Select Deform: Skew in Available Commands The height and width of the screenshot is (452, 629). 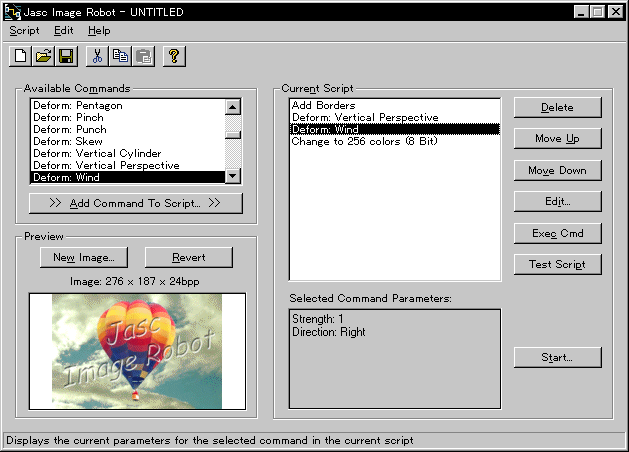(x=128, y=142)
